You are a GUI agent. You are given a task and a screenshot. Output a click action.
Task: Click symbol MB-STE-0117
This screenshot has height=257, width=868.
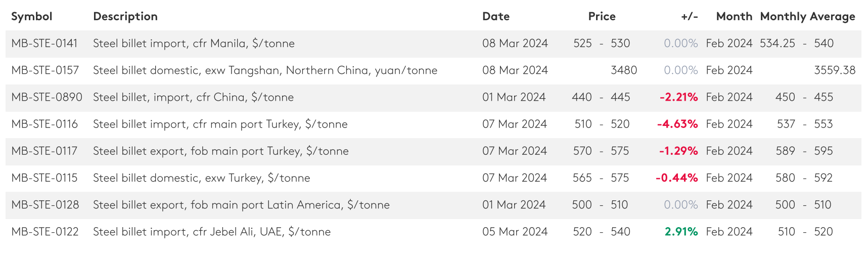point(44,151)
